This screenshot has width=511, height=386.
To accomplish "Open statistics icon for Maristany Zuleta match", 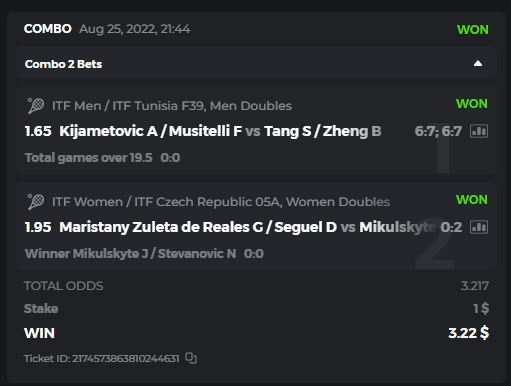I will tap(479, 227).
